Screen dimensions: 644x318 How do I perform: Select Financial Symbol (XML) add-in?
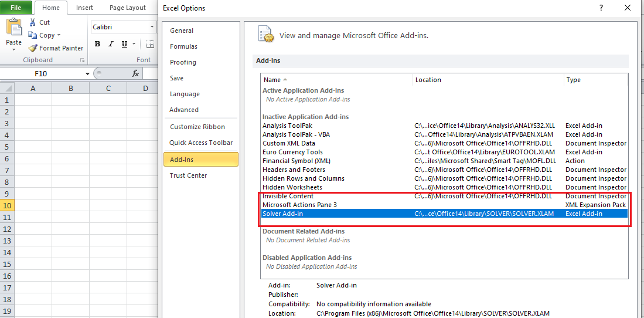click(x=444, y=161)
